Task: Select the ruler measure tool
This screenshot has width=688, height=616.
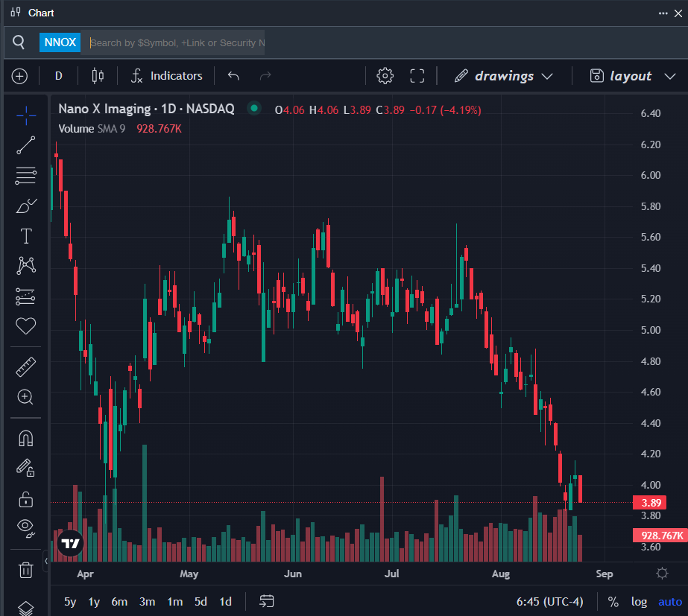Action: tap(26, 367)
